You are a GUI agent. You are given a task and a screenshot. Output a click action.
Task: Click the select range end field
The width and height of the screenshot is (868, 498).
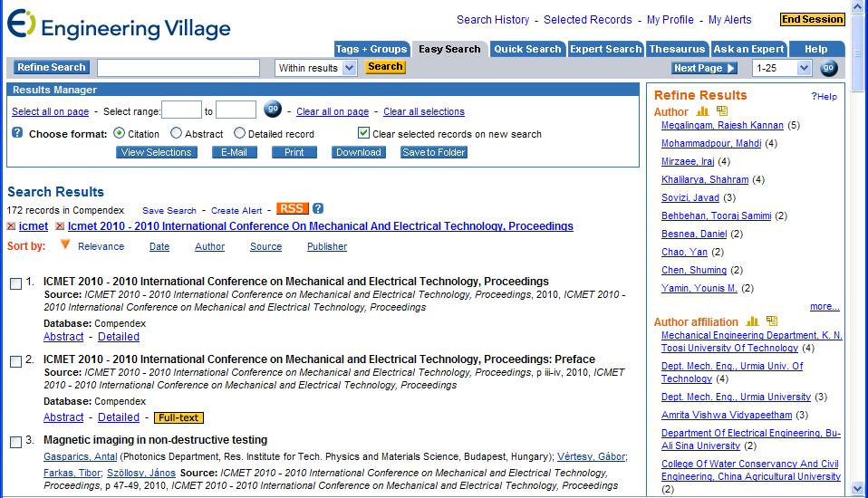click(x=236, y=110)
